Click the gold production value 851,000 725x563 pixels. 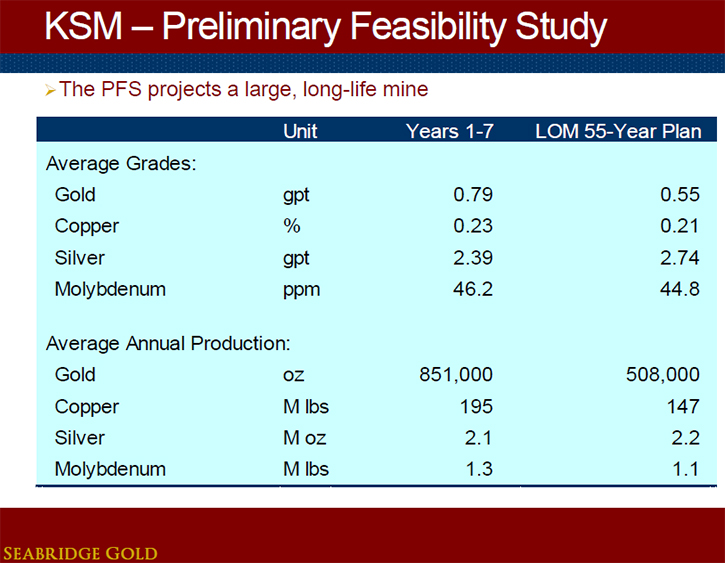(x=456, y=375)
